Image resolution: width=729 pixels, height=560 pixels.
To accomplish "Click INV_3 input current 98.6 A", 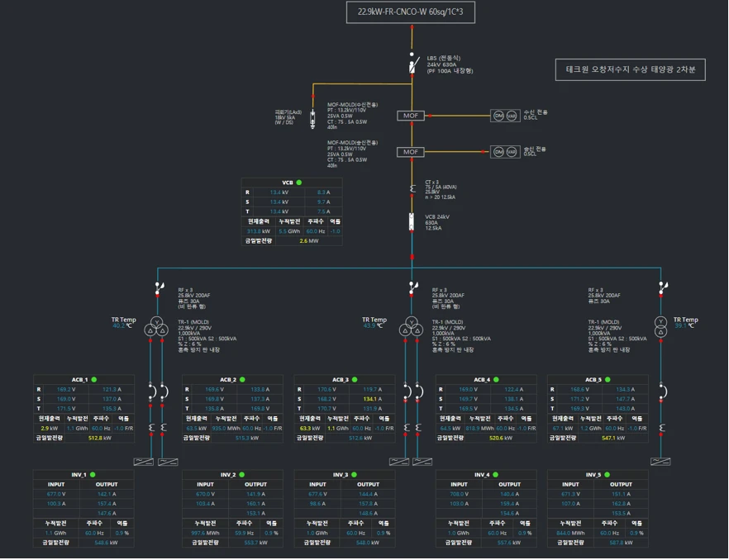I will coord(317,503).
